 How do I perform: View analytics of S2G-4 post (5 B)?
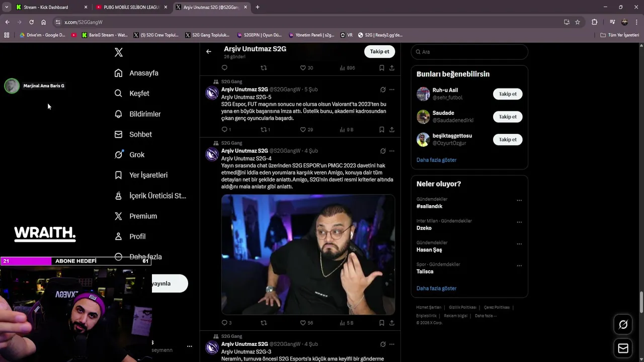[x=347, y=323]
